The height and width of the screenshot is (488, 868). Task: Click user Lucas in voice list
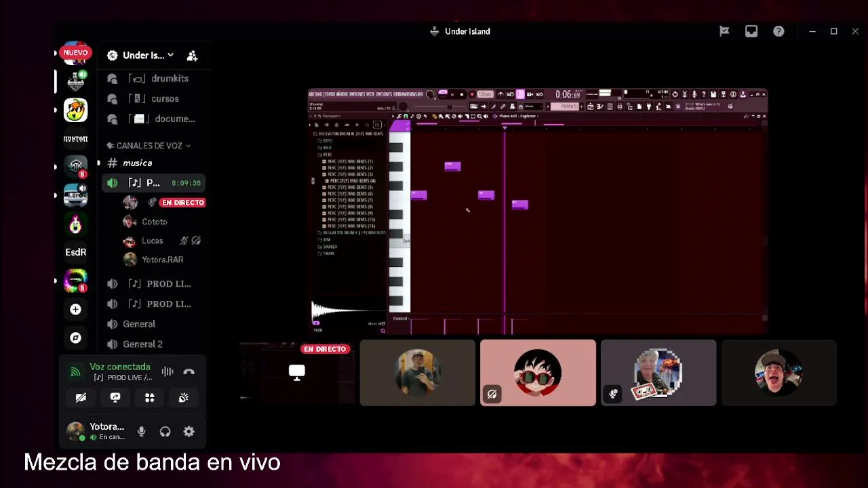point(152,241)
